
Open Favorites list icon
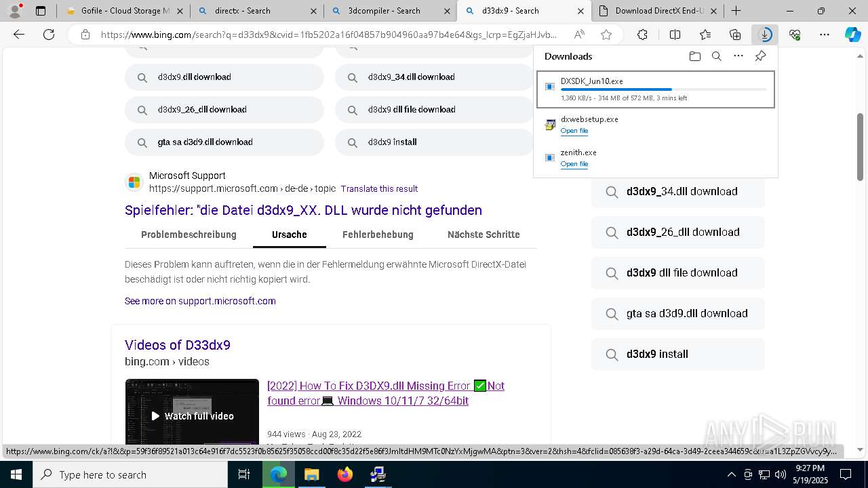coord(705,35)
